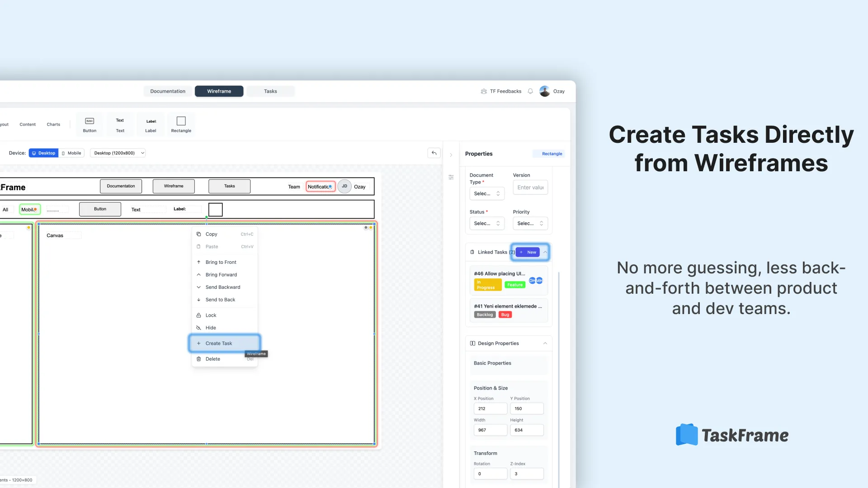Viewport: 868px width, 488px height.
Task: Select the Mobile element in wireframe
Action: click(x=30, y=210)
